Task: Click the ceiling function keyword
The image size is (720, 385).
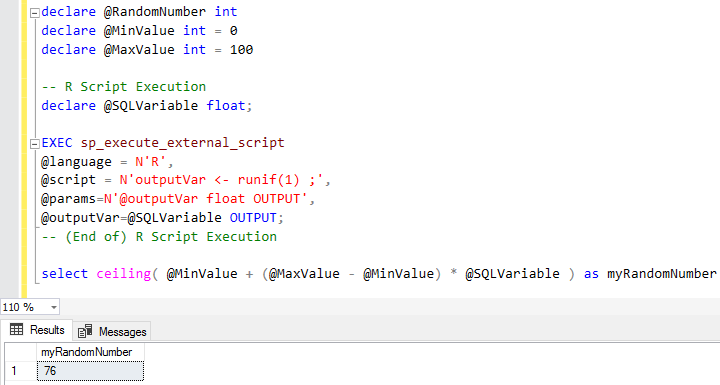Action: 124,274
